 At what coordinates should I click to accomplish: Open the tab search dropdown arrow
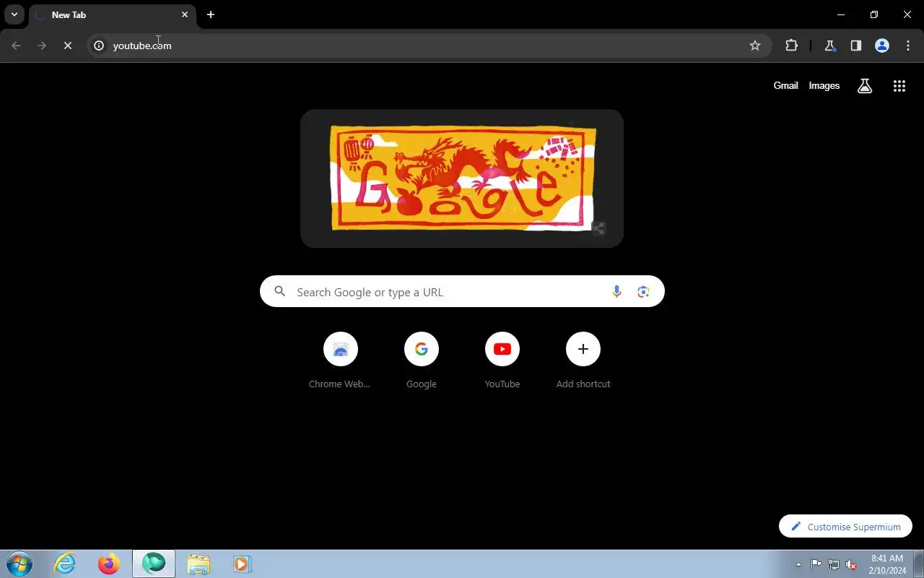(14, 14)
